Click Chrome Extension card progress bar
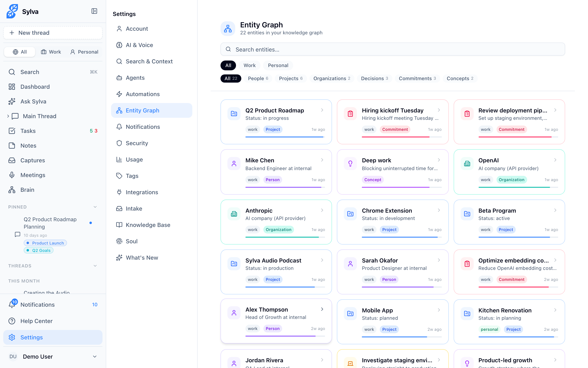Screen dimensions: 588x368 [x=402, y=237]
